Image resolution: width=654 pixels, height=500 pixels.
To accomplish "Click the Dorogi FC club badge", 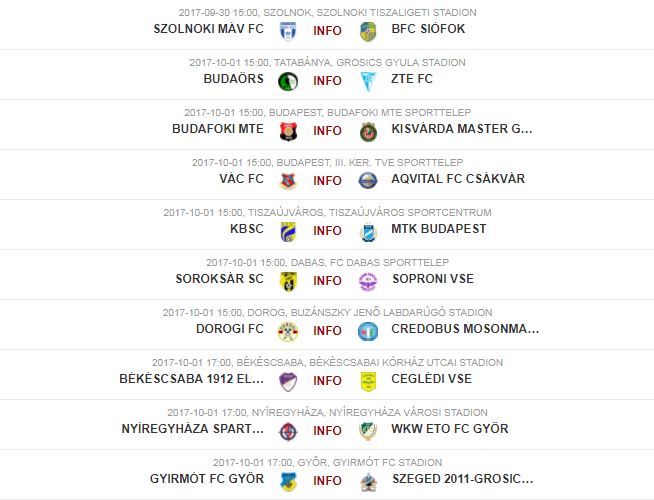I will pos(288,332).
